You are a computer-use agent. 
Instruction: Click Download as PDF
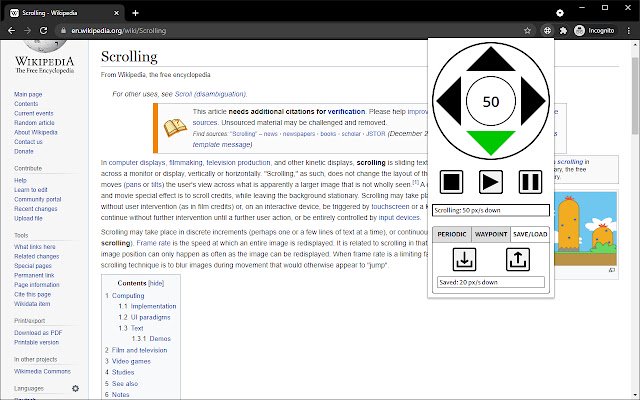click(38, 333)
